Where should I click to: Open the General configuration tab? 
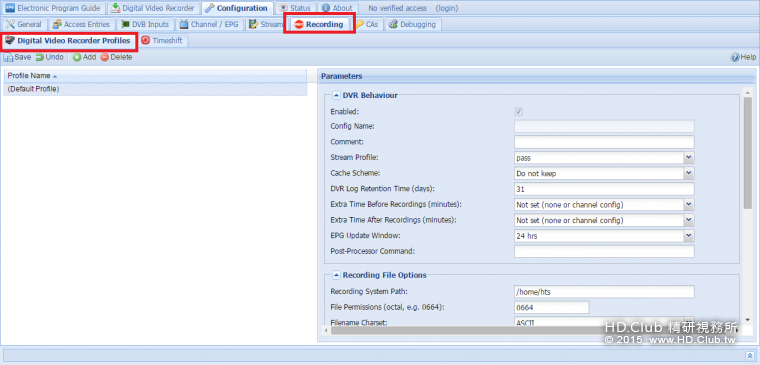[25, 24]
